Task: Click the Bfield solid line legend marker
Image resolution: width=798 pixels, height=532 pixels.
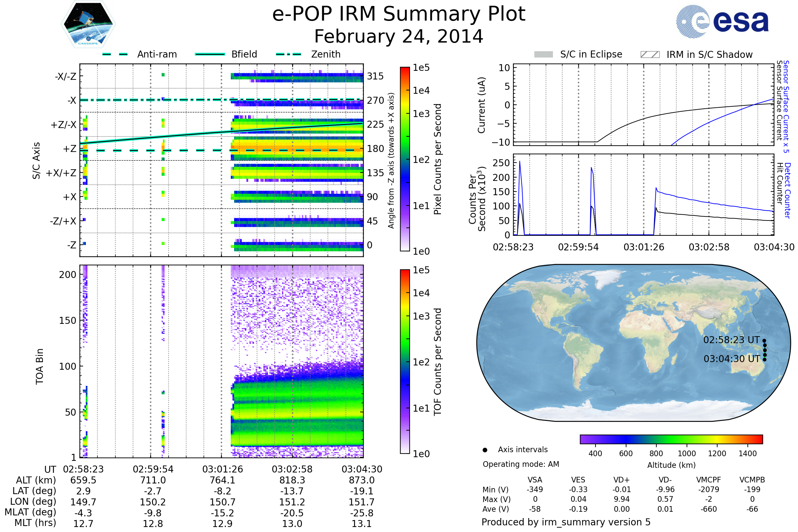Action: point(210,54)
